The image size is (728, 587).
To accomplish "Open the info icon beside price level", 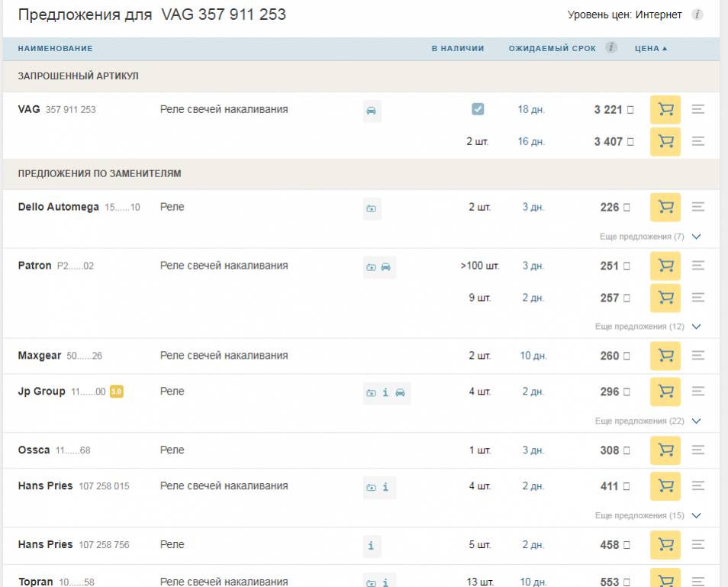I will click(697, 15).
